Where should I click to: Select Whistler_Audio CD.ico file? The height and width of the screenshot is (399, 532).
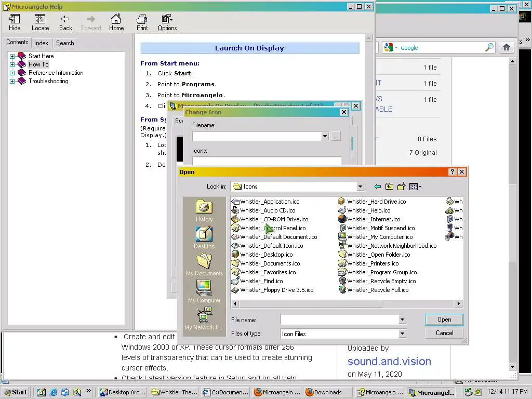click(x=263, y=210)
